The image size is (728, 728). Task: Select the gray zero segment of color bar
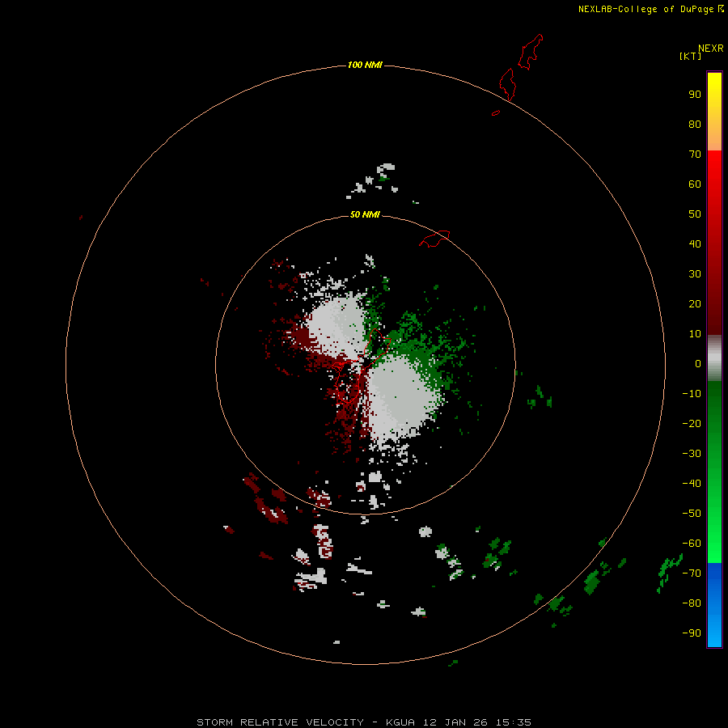click(714, 358)
